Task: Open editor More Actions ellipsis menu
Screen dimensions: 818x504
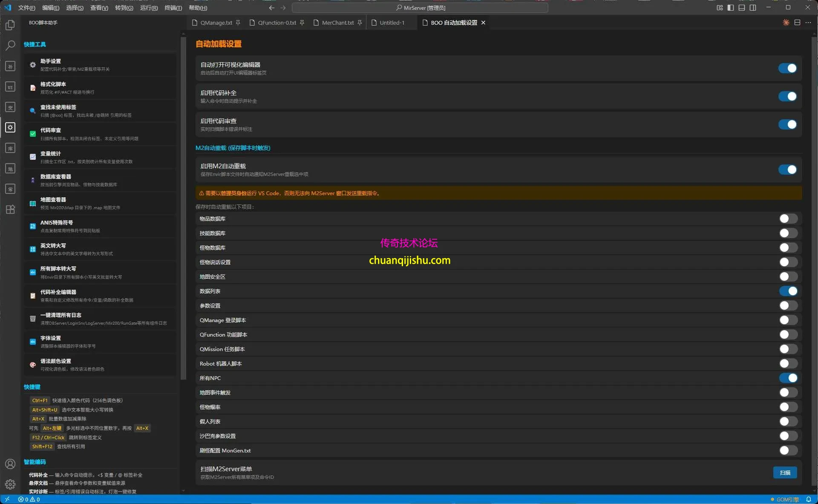Action: point(808,23)
